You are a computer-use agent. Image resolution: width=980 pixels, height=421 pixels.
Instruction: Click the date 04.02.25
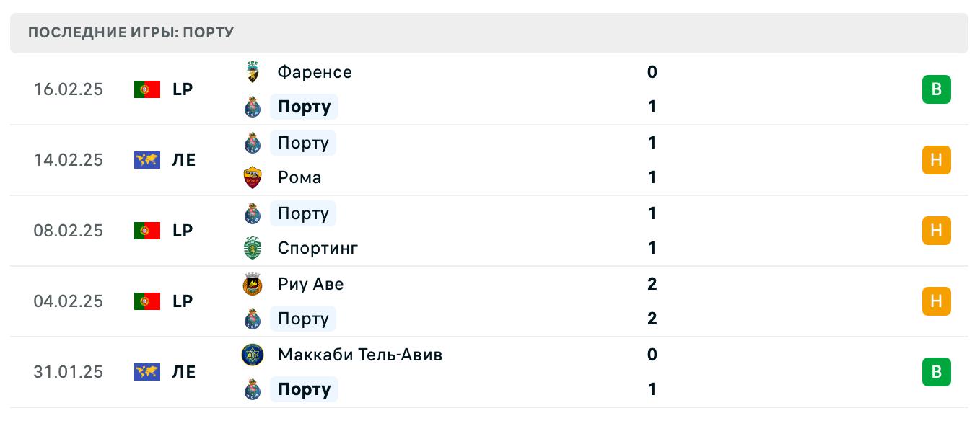(69, 301)
